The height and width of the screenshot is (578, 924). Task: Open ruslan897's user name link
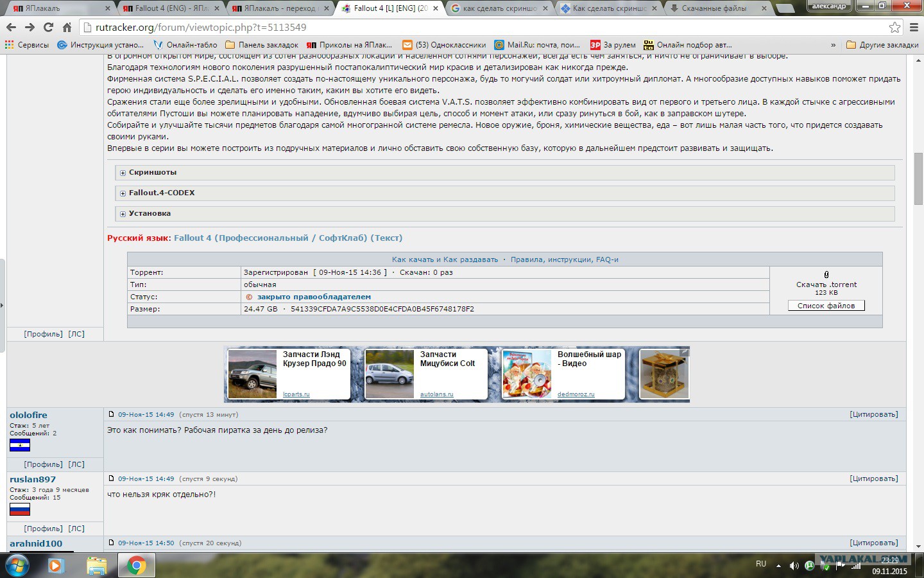click(33, 479)
